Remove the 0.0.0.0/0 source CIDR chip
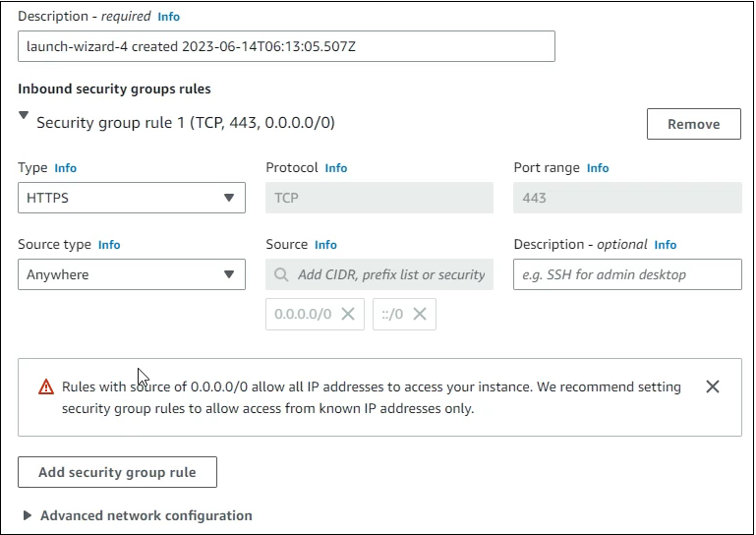This screenshot has width=756, height=535. coord(347,314)
